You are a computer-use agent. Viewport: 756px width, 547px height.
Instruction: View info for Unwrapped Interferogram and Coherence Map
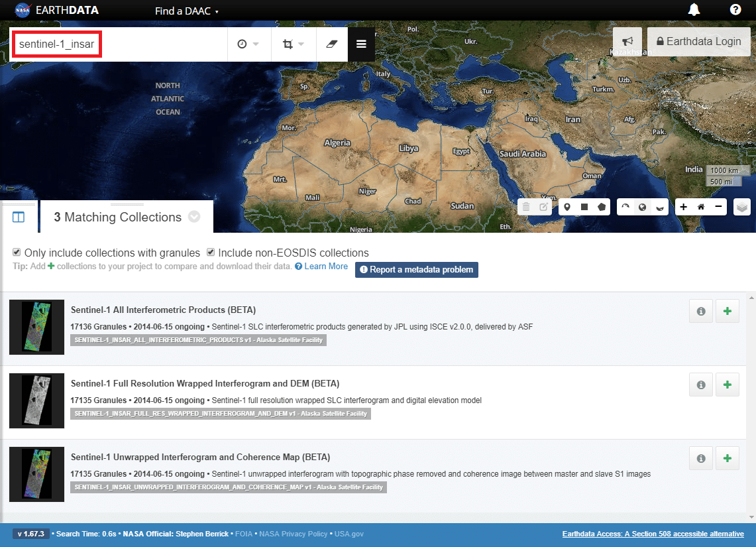[x=701, y=458]
